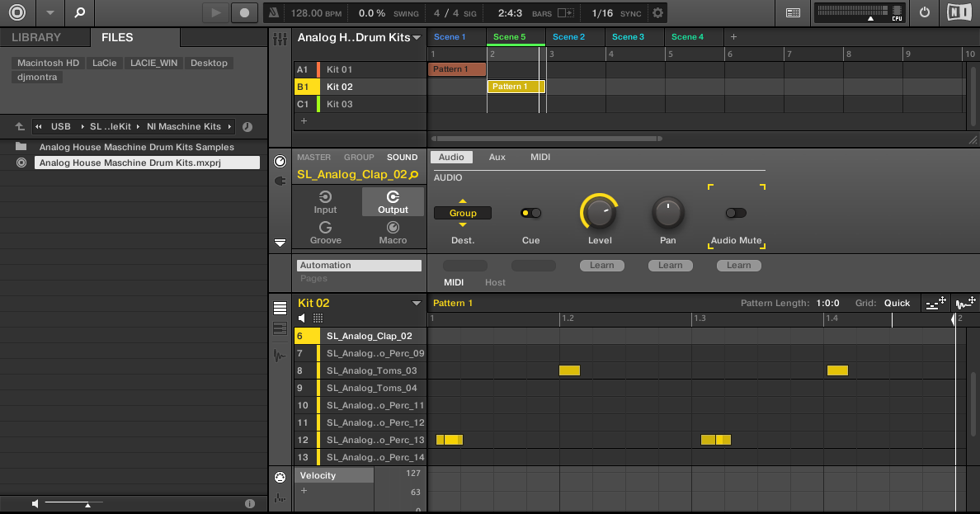Click the pad view grid icon under Kit 02
The width and height of the screenshot is (980, 514).
(318, 318)
